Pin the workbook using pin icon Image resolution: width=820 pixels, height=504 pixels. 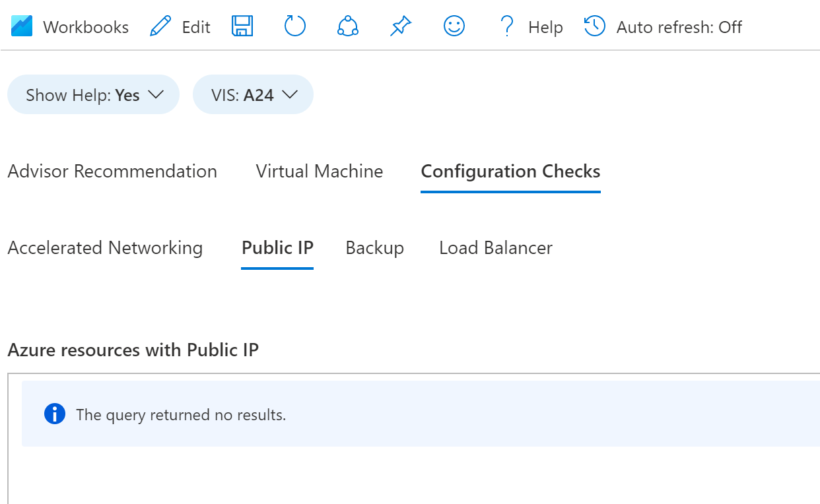400,26
